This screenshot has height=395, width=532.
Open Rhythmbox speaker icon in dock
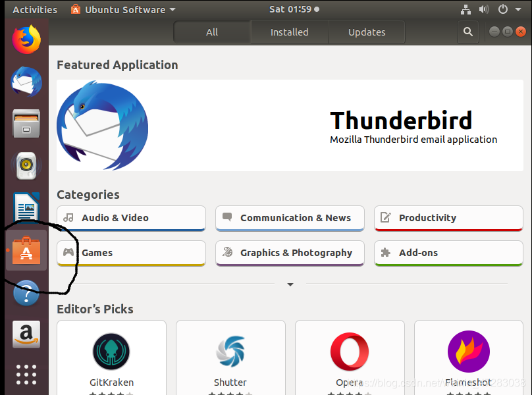click(26, 166)
